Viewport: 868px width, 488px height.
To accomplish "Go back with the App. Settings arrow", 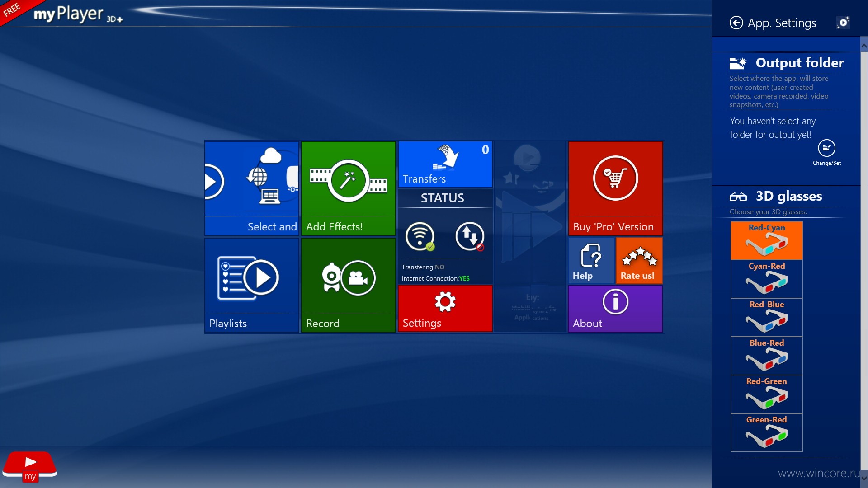I will (x=736, y=23).
